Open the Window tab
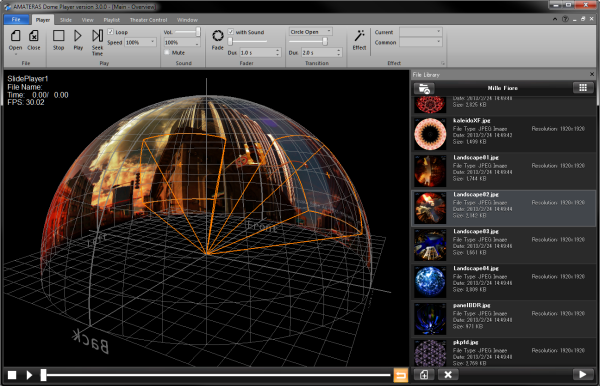600x386 pixels. point(187,20)
